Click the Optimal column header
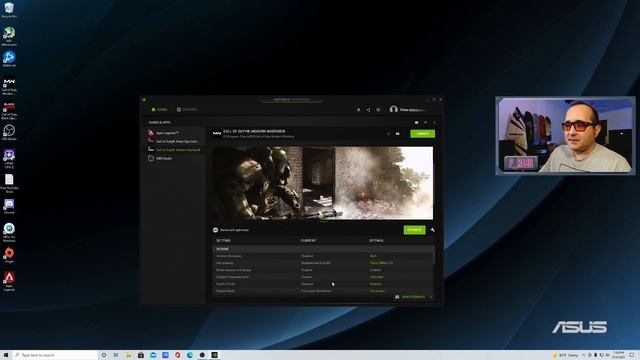This screenshot has width=640, height=360. coord(376,240)
